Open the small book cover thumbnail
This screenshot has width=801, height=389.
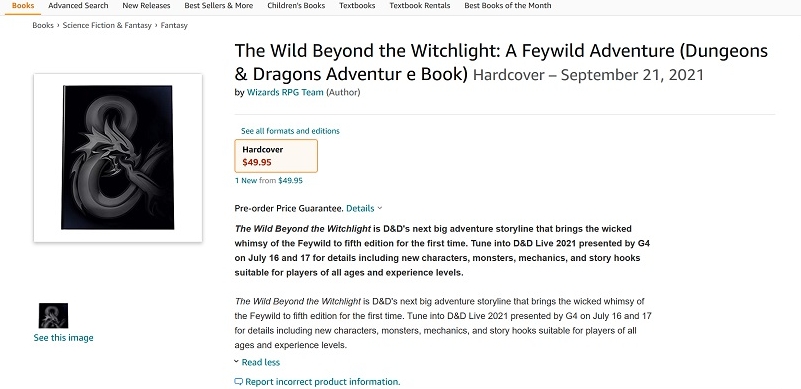[53, 315]
